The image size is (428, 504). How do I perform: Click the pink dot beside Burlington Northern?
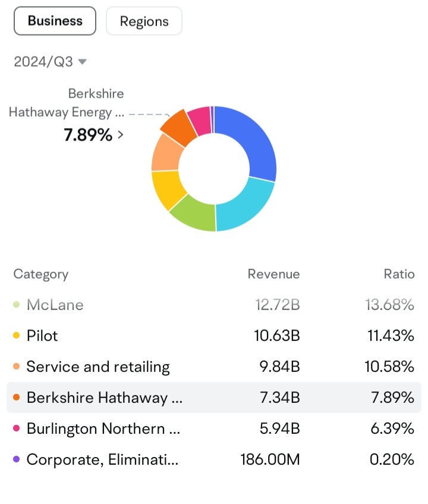17,428
